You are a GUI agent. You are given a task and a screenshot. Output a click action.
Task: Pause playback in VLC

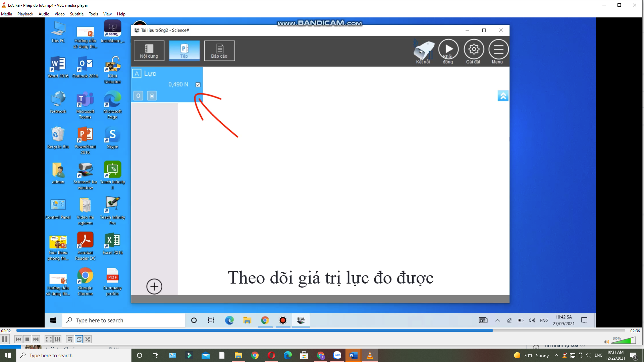click(5, 339)
